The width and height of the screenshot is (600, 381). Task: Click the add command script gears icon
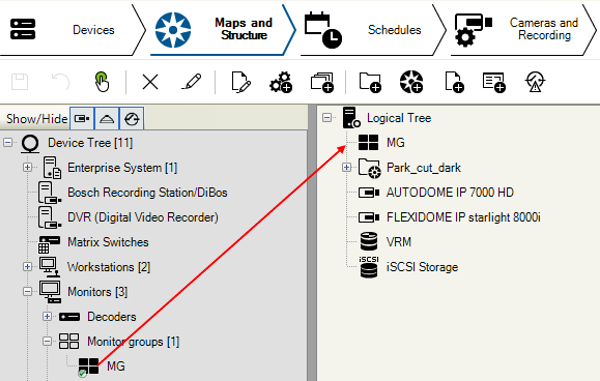click(x=280, y=82)
